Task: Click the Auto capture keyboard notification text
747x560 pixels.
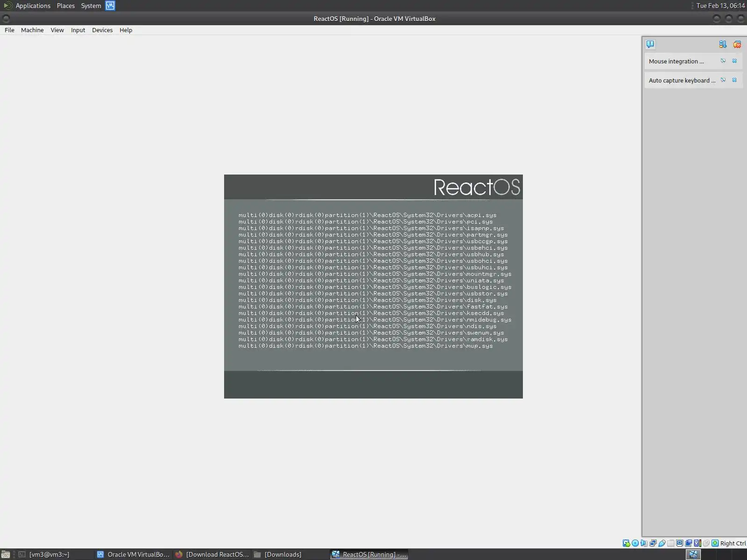Action: (x=682, y=80)
